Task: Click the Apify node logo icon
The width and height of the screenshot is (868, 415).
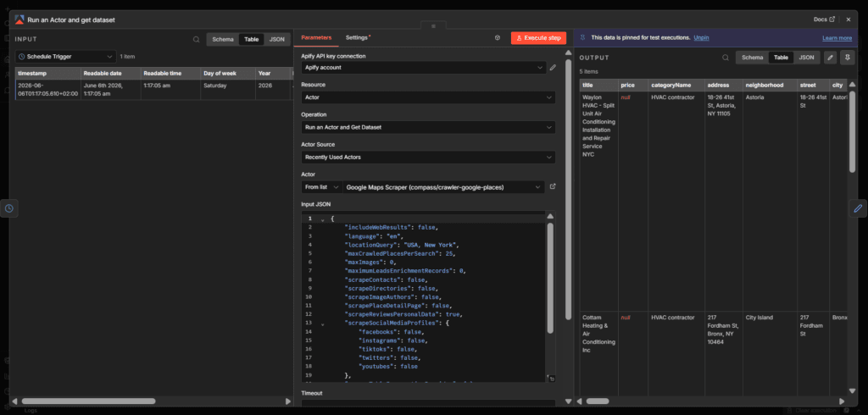Action: pos(19,19)
